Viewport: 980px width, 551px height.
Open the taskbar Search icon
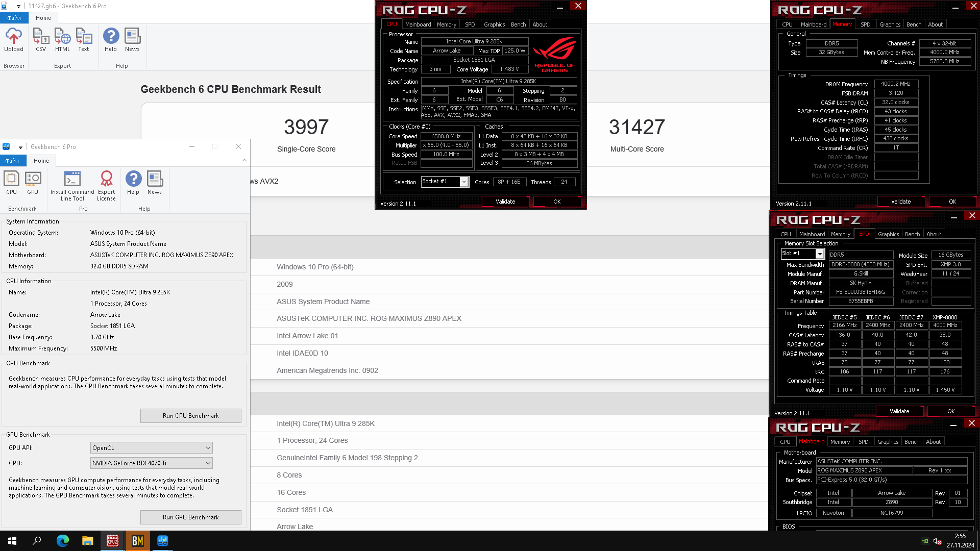click(37, 541)
